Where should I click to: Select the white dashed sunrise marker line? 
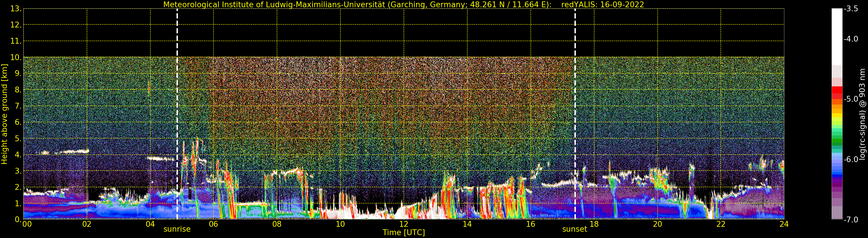[x=177, y=114]
